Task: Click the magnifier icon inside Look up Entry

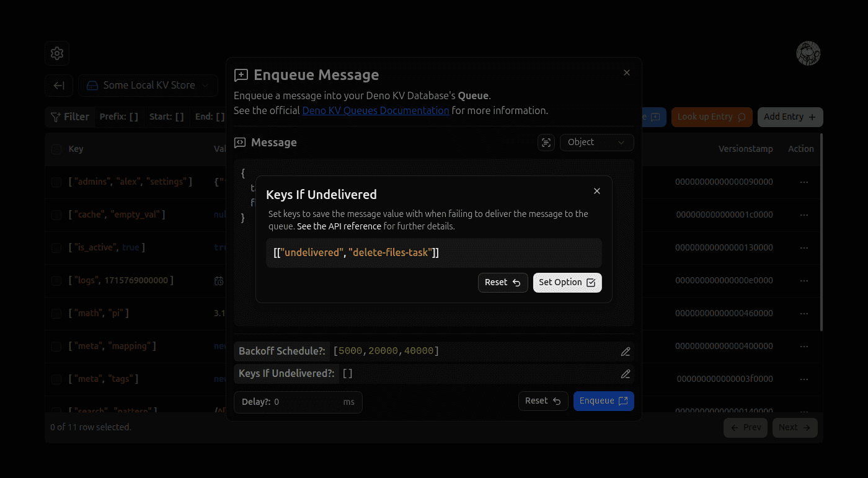Action: coord(742,117)
